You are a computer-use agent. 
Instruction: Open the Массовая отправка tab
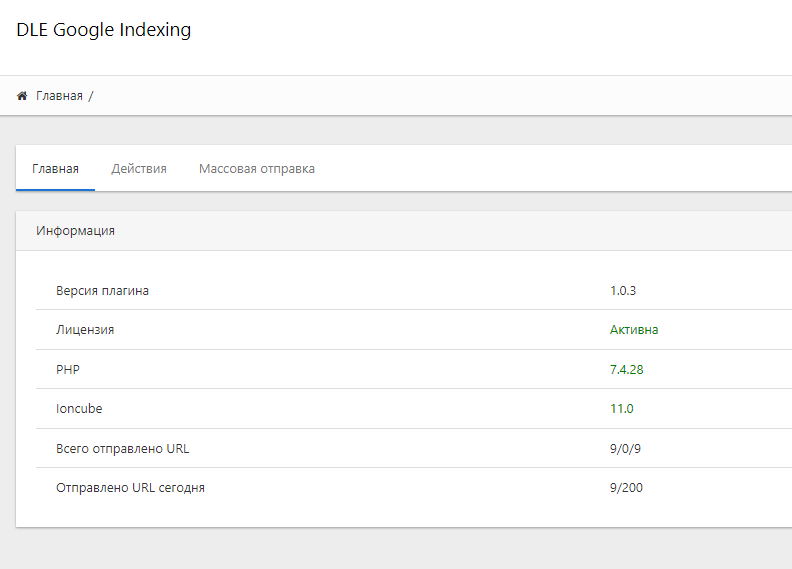(257, 169)
